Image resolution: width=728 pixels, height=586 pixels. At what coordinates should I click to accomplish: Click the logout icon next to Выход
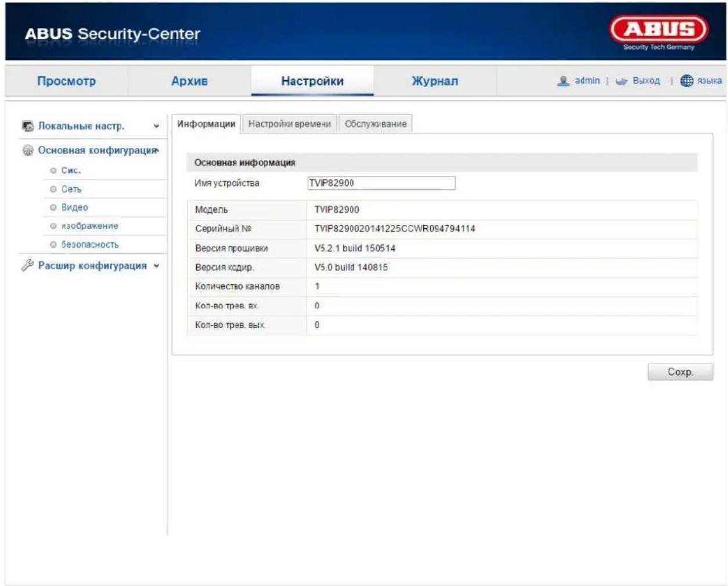click(x=622, y=81)
